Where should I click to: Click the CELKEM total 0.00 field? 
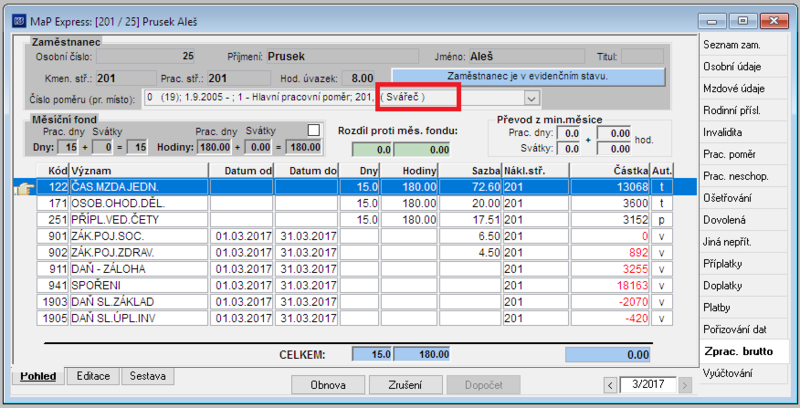tap(607, 355)
